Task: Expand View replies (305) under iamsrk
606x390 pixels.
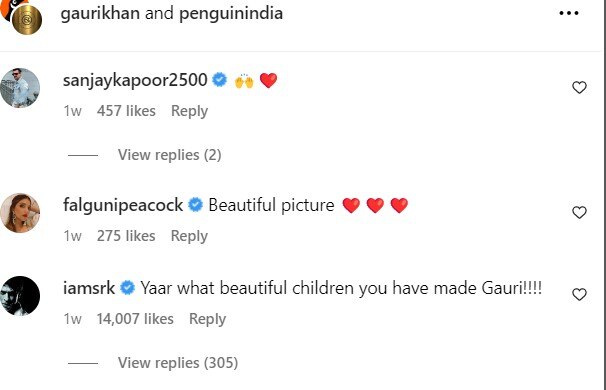Action: point(178,363)
